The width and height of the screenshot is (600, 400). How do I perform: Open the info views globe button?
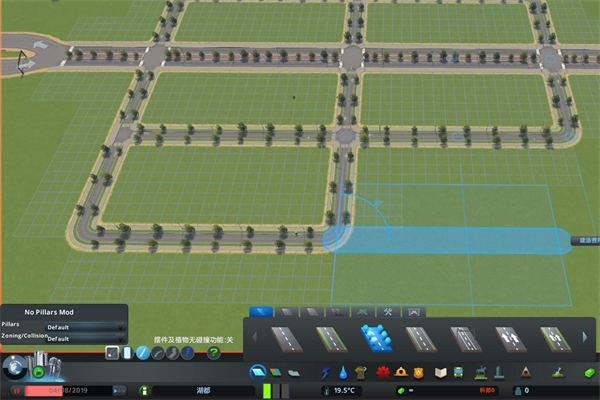15,367
